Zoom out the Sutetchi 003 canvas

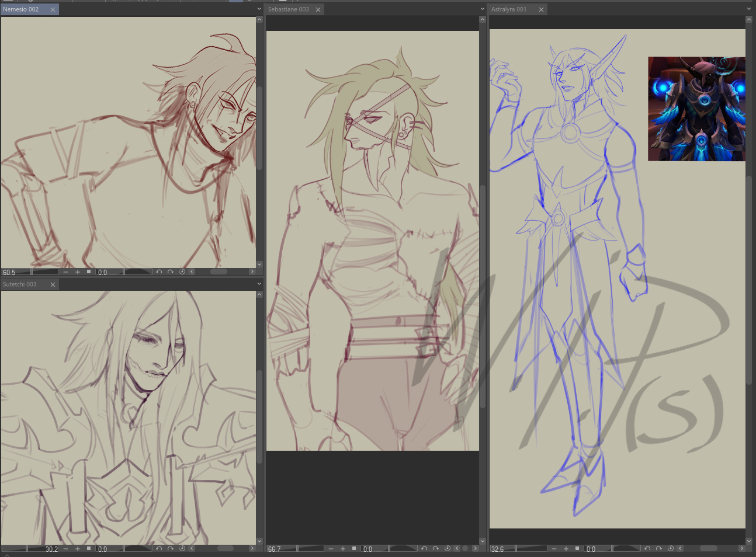[x=66, y=549]
